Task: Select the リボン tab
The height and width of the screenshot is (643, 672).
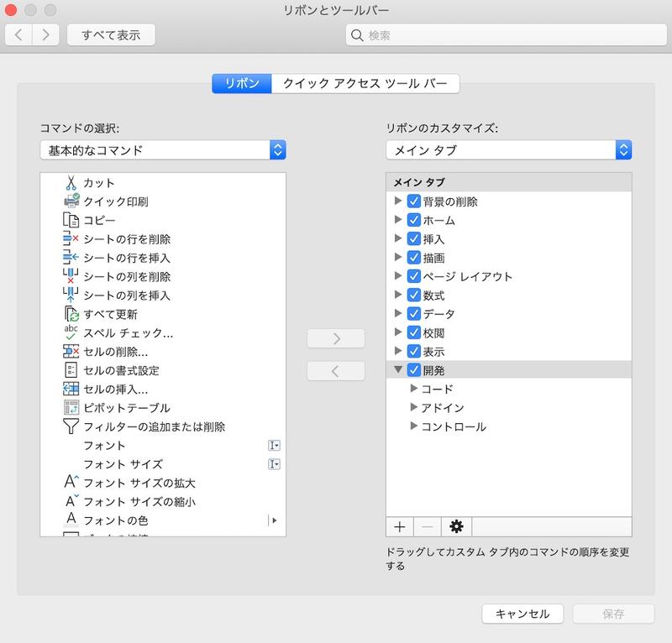Action: coord(242,83)
